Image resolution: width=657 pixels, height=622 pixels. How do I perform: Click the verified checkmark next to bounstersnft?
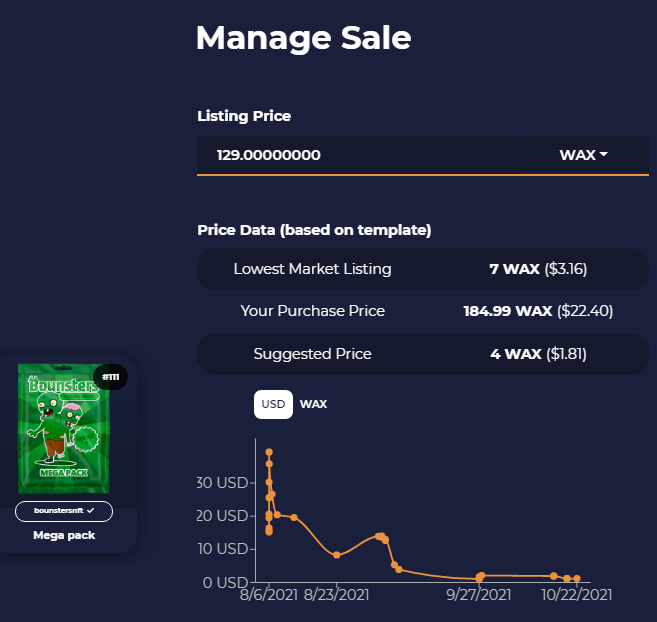[x=91, y=511]
